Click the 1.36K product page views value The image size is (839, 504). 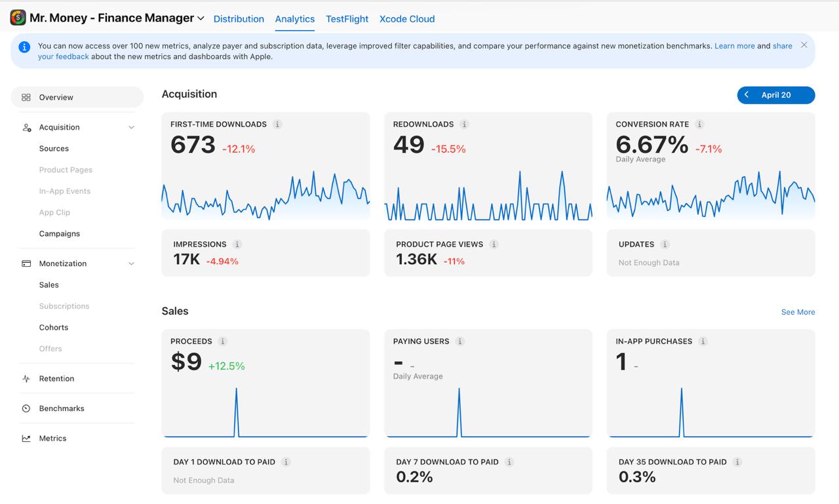[x=416, y=260]
